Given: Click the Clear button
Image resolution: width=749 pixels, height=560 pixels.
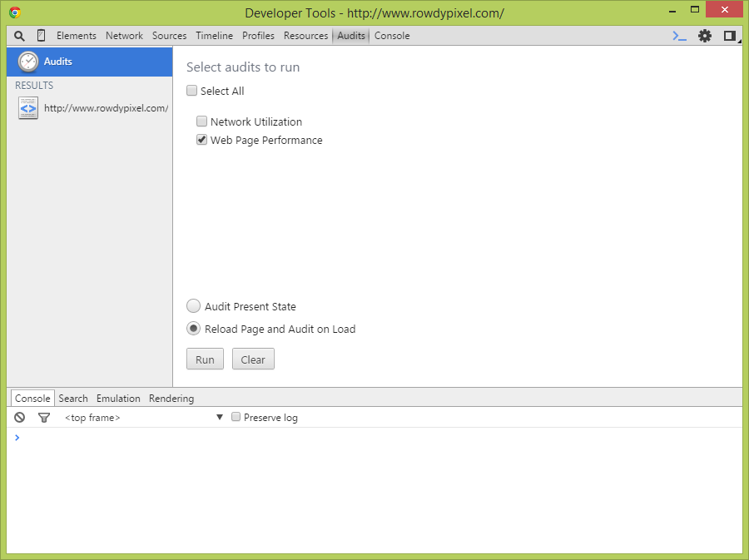Looking at the screenshot, I should pyautogui.click(x=253, y=359).
